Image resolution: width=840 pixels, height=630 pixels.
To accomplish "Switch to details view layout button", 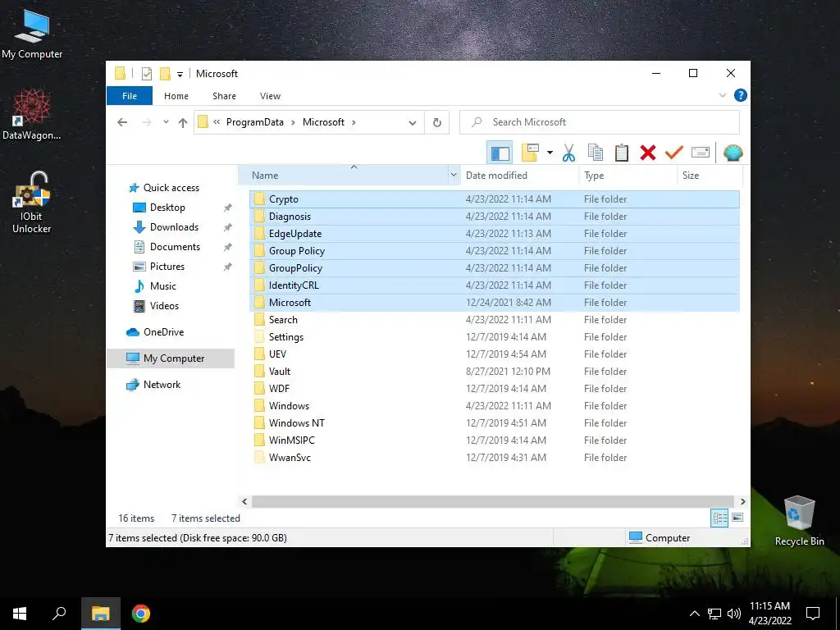I will pos(719,518).
